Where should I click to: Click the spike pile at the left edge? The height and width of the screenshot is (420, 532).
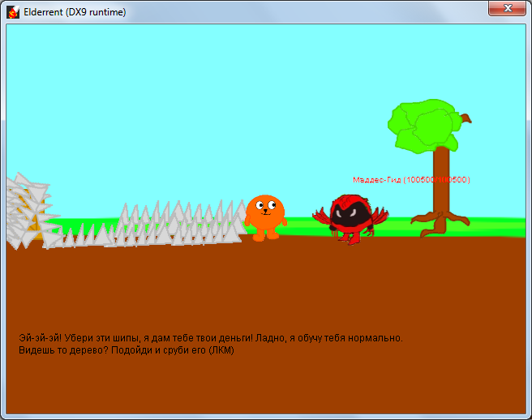point(24,211)
